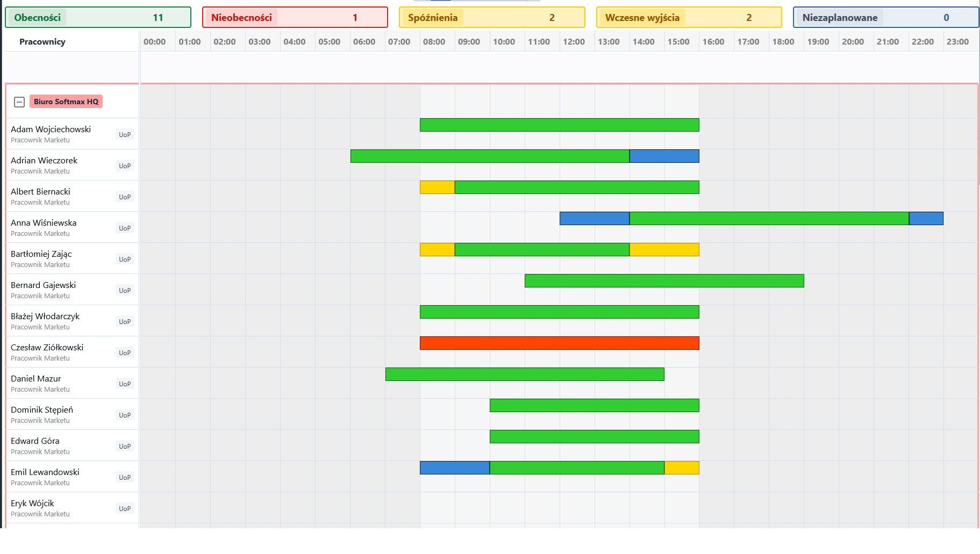The image size is (980, 554).
Task: Open employee Daniel Mazur
Action: point(35,378)
